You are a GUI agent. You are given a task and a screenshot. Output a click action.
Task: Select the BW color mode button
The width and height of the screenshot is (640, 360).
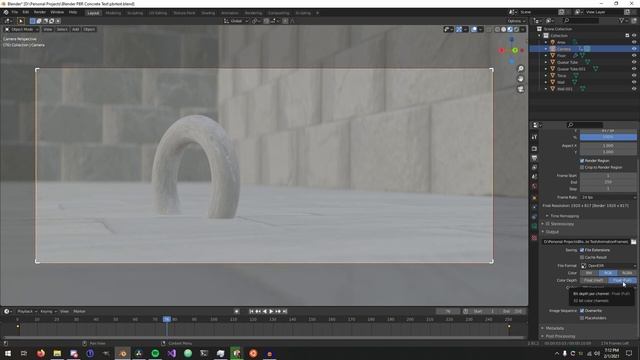(x=589, y=273)
